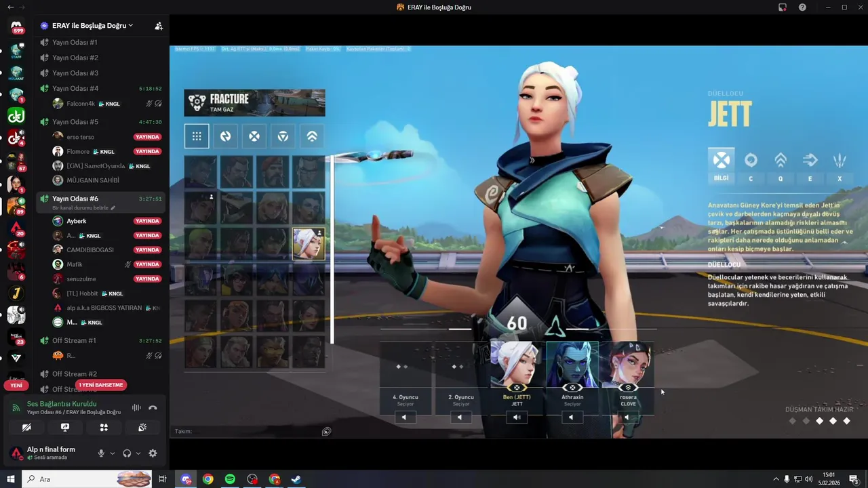Join voice channel Yayın Odası #1
The height and width of the screenshot is (488, 868).
pos(101,42)
